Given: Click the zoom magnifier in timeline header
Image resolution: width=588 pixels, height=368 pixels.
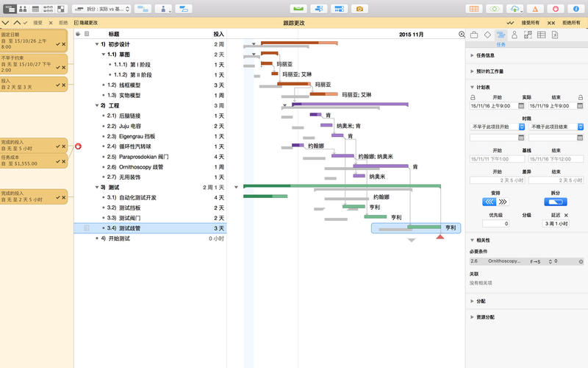Looking at the screenshot, I should 462,35.
